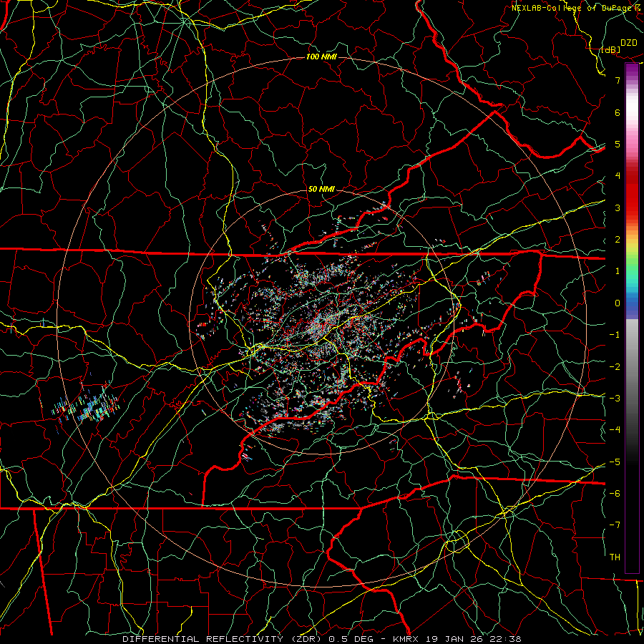644x644 pixels.
Task: Click the '5' value on the color scale
Action: tap(618, 144)
